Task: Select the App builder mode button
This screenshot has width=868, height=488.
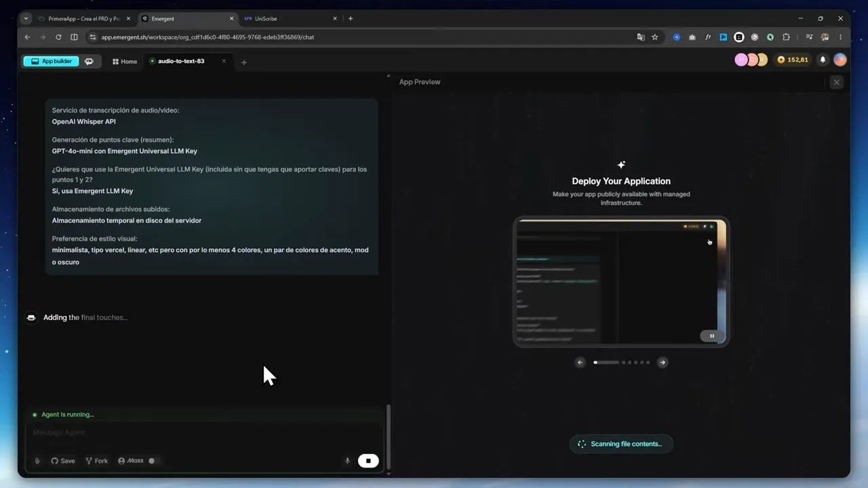Action: point(51,61)
